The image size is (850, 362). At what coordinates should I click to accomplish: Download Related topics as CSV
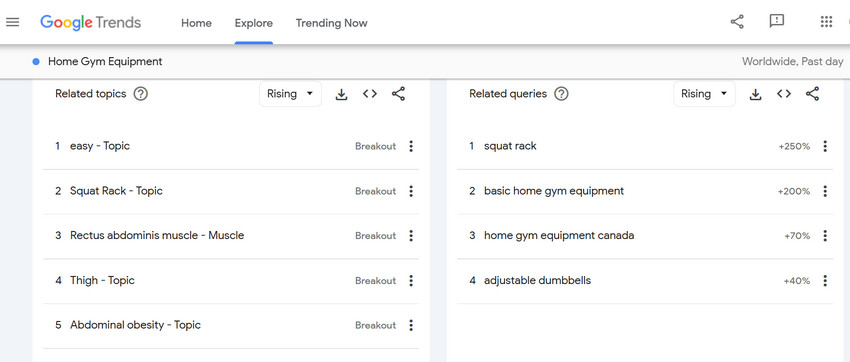point(341,94)
